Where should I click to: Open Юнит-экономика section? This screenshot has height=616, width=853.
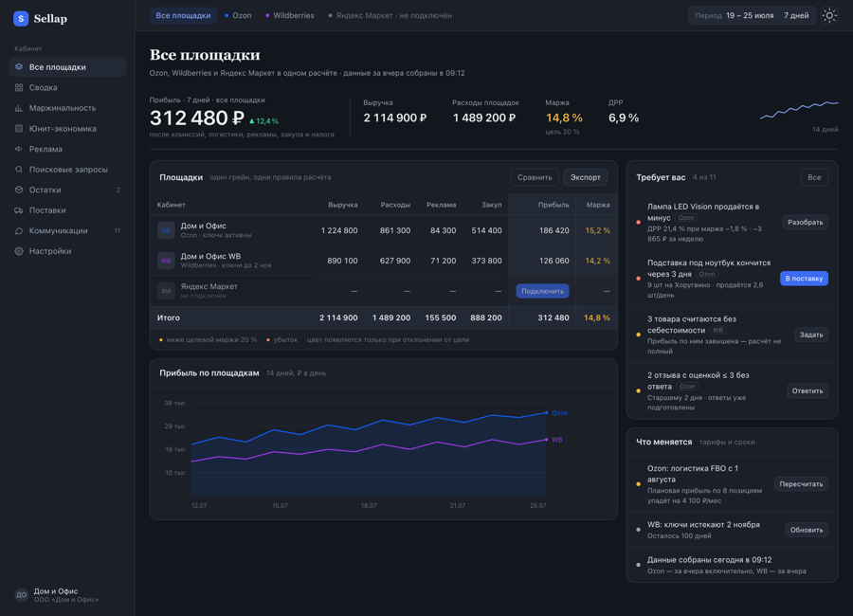pos(67,129)
